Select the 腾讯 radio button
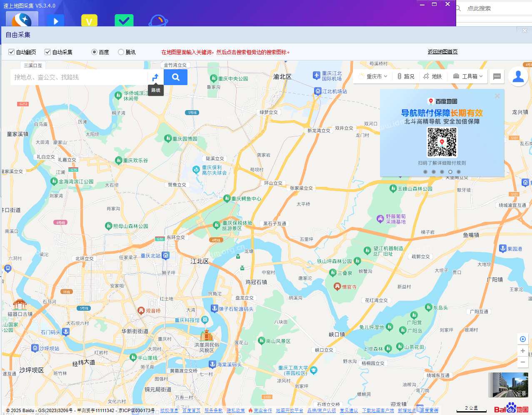 pos(121,52)
